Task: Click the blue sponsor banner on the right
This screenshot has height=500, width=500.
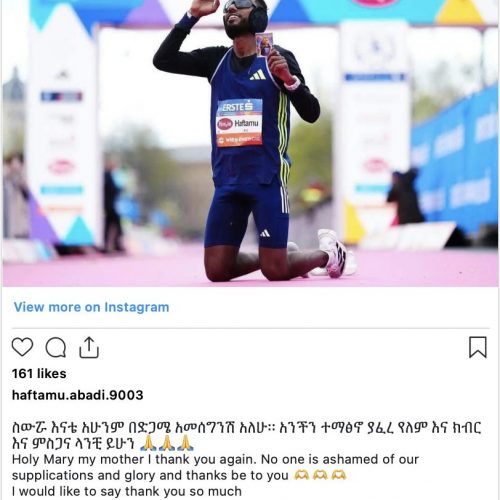Action: pyautogui.click(x=455, y=161)
